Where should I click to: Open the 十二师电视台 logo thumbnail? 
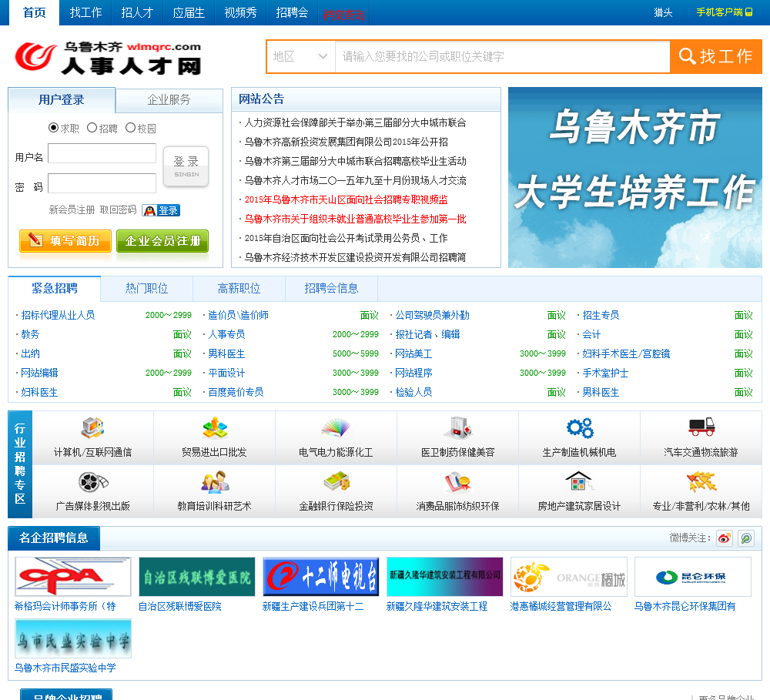pyautogui.click(x=321, y=577)
